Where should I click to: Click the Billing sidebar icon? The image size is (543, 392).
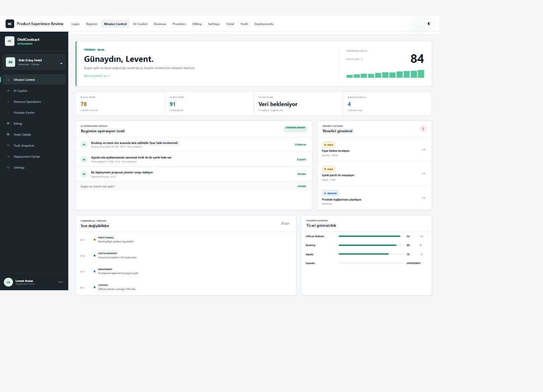(x=8, y=123)
